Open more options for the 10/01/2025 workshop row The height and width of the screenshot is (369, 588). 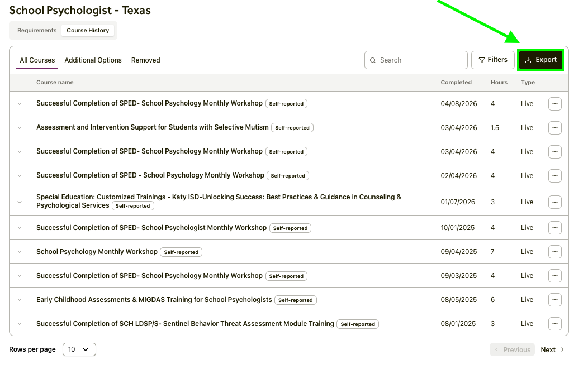(554, 228)
